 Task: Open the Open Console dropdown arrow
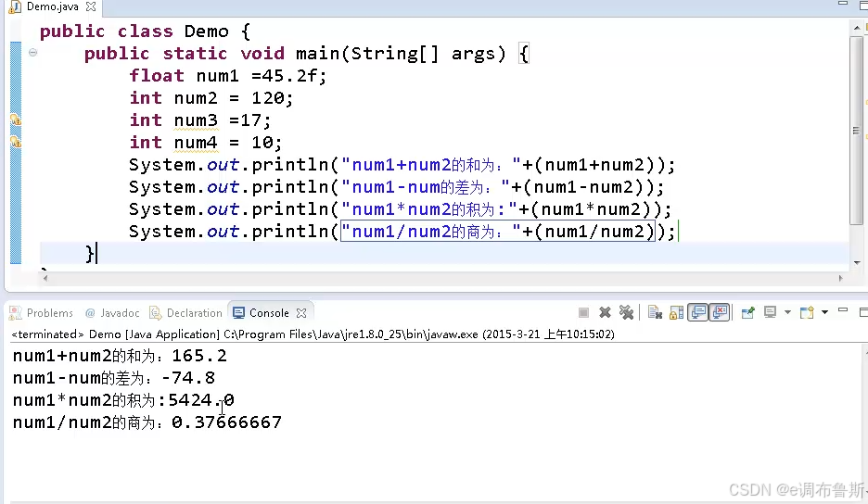pyautogui.click(x=824, y=312)
